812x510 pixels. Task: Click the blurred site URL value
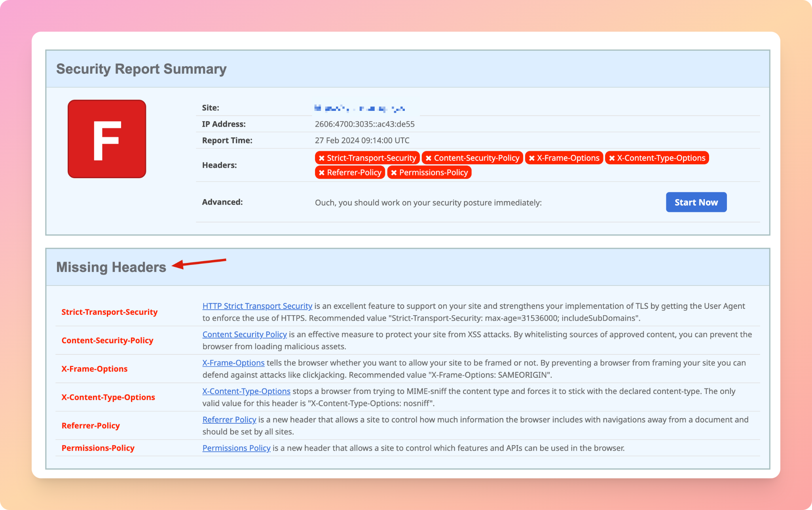point(359,108)
